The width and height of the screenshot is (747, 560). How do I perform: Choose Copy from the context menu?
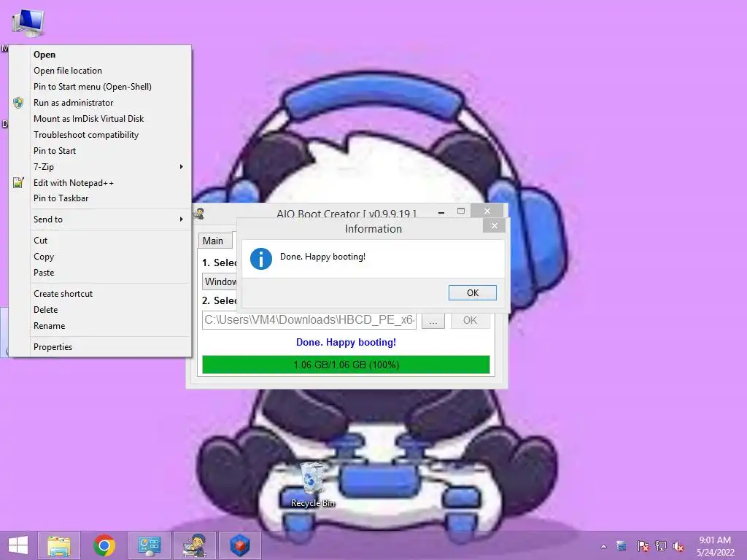click(101, 256)
